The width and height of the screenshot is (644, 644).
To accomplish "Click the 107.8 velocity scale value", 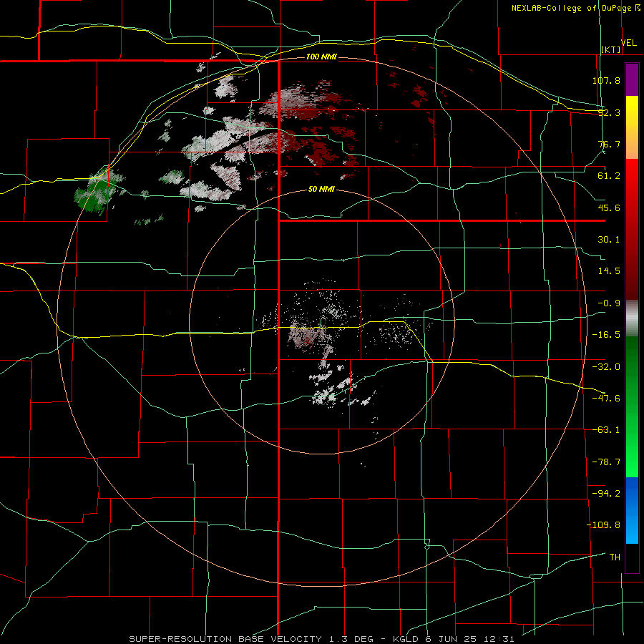I will tap(606, 80).
